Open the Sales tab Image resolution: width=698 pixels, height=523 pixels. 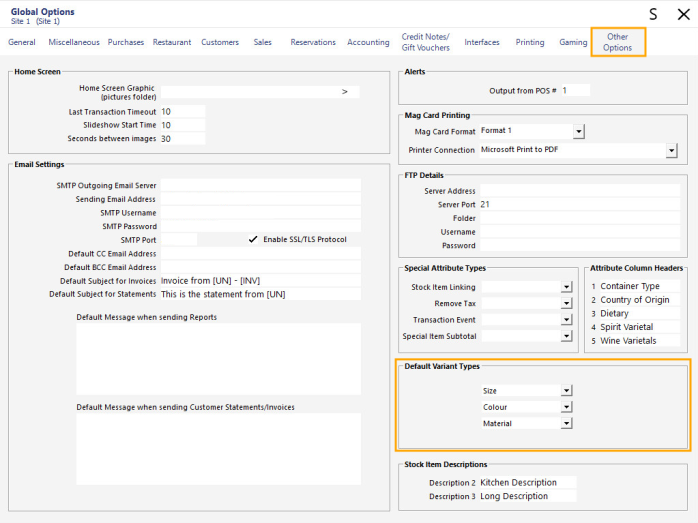[263, 42]
